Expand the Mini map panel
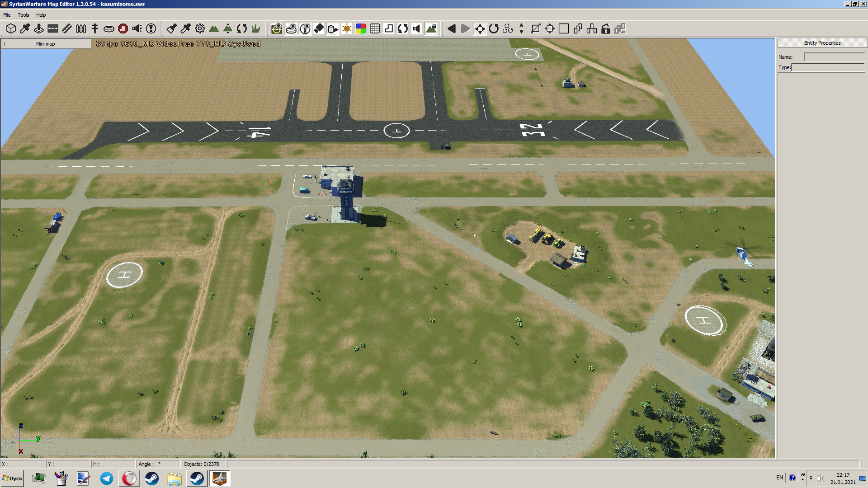 [x=5, y=44]
